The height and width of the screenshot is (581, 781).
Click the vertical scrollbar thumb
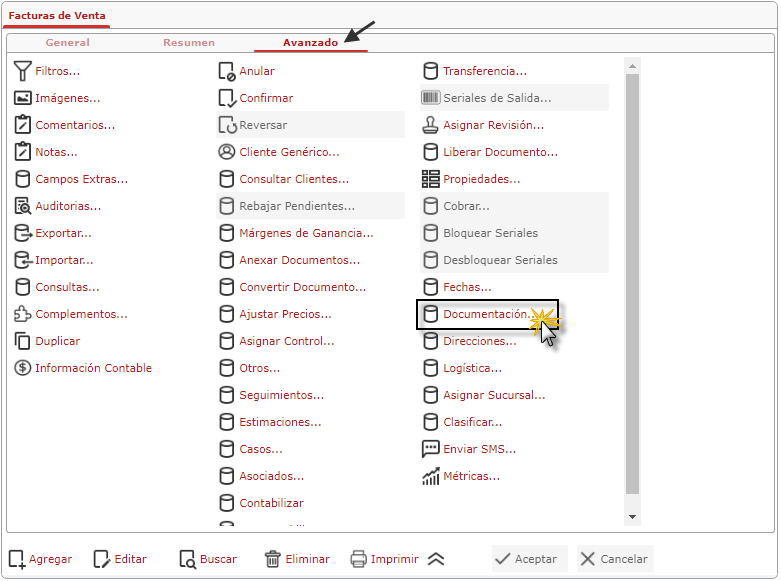pos(632,284)
